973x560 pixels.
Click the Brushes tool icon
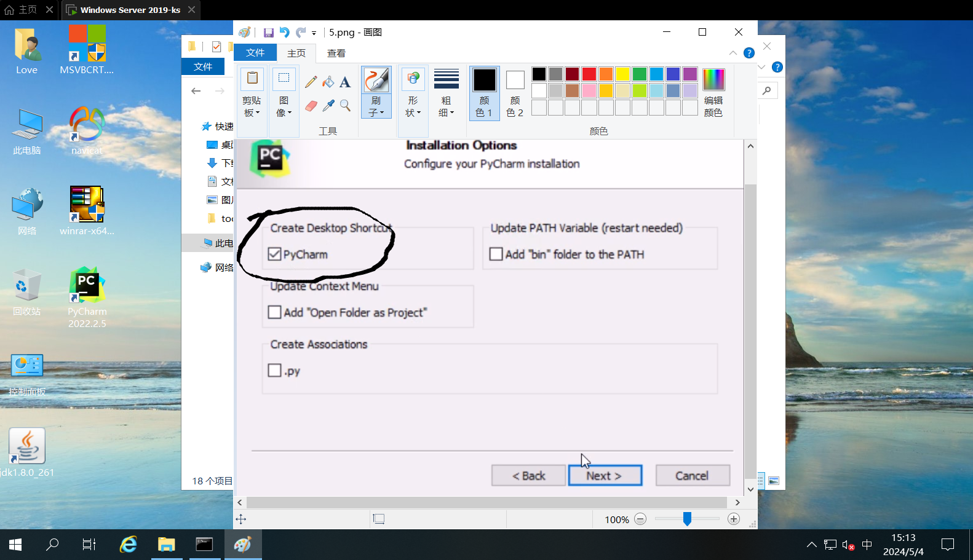[376, 80]
